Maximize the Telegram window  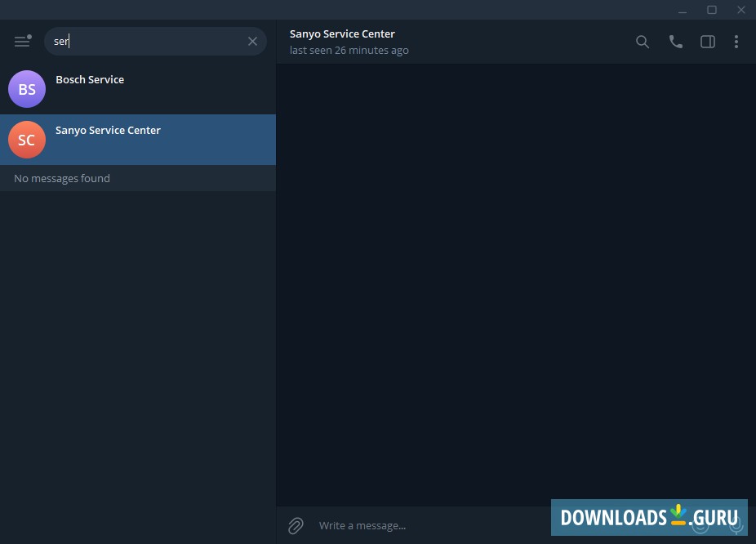click(712, 10)
